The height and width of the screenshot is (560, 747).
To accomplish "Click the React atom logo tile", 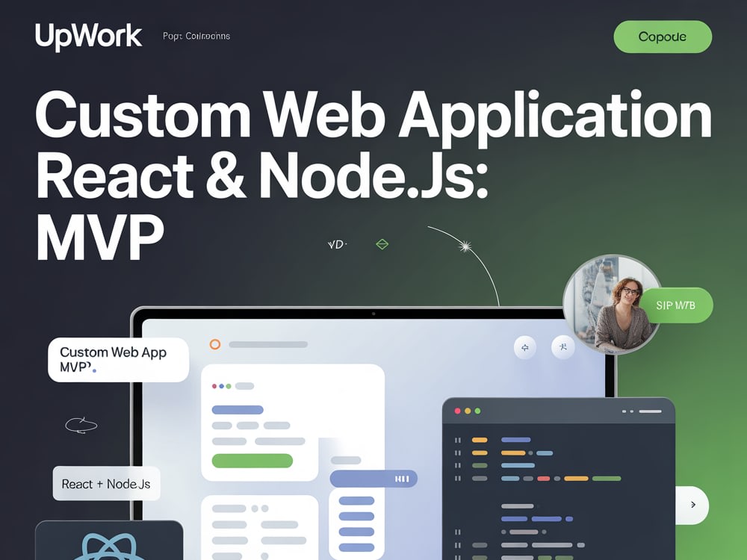I will click(x=109, y=541).
